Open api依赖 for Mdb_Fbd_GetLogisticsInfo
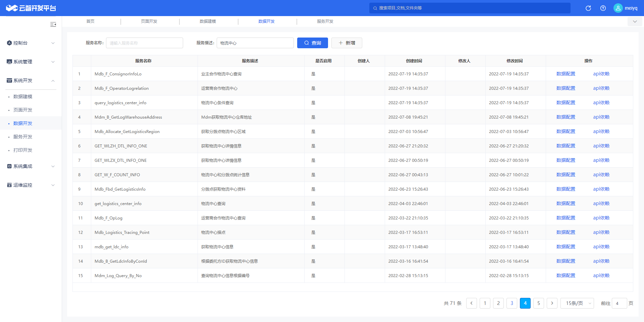This screenshot has height=322, width=644. click(601, 189)
